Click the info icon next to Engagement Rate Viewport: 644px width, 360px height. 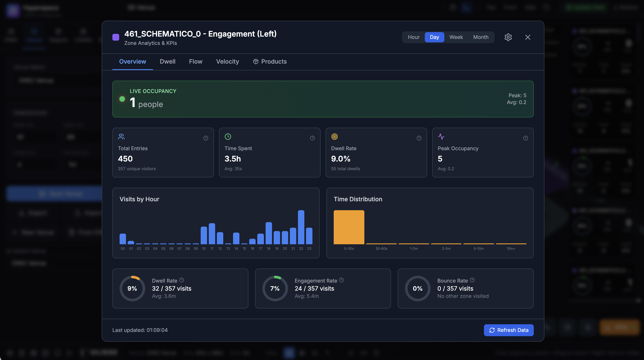(342, 280)
